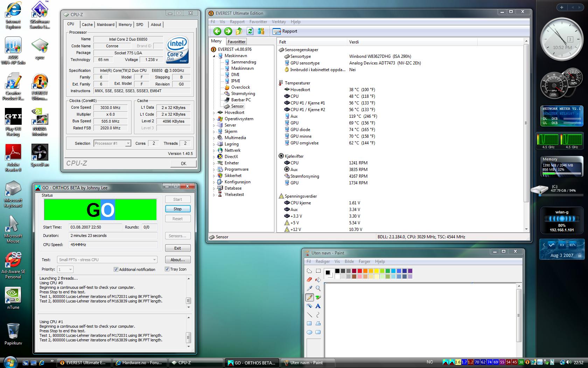Viewport: 588px width, 368px height.
Task: Select Paint magnifier tool
Action: 318,288
